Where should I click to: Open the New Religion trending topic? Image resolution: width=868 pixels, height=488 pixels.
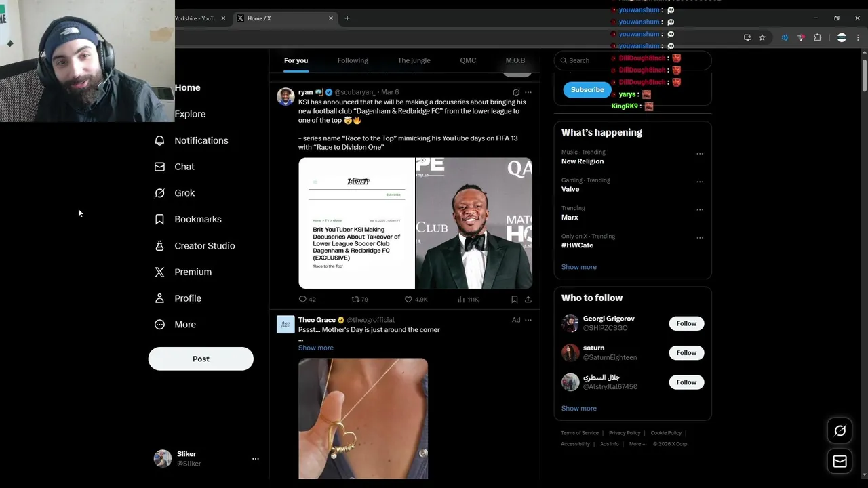pos(583,161)
